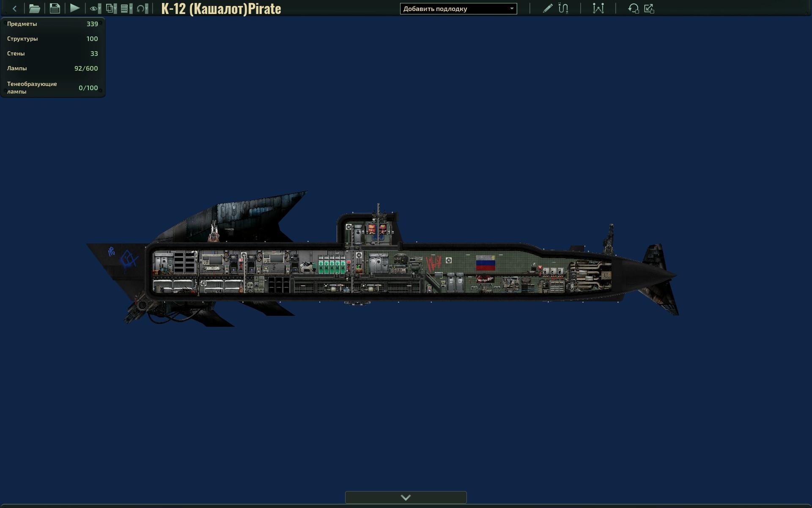Select the pencil edit mode icon
Screen dimensions: 812x508
click(548, 8)
